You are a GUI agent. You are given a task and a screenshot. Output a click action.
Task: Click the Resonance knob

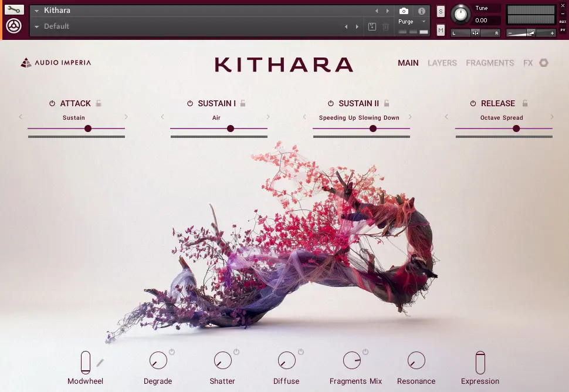tap(416, 360)
